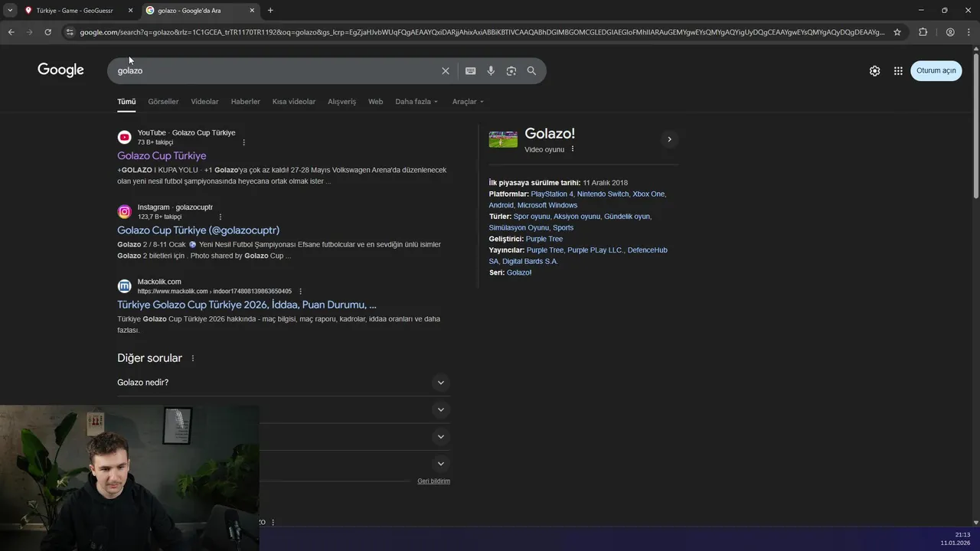980x551 pixels.
Task: Click the Mackolik favicon of third result
Action: pyautogui.click(x=124, y=286)
